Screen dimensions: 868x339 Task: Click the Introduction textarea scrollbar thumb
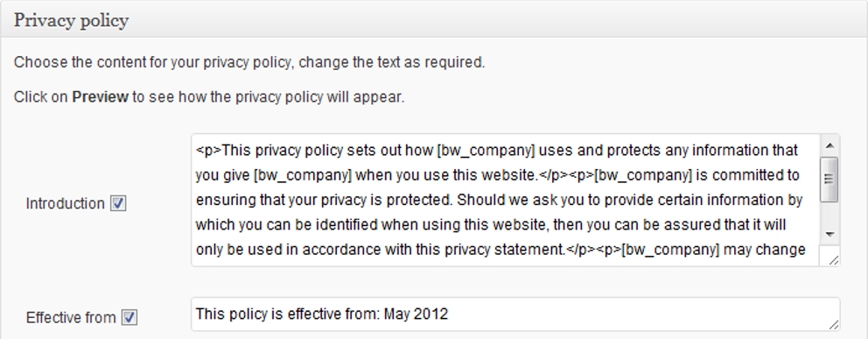829,179
